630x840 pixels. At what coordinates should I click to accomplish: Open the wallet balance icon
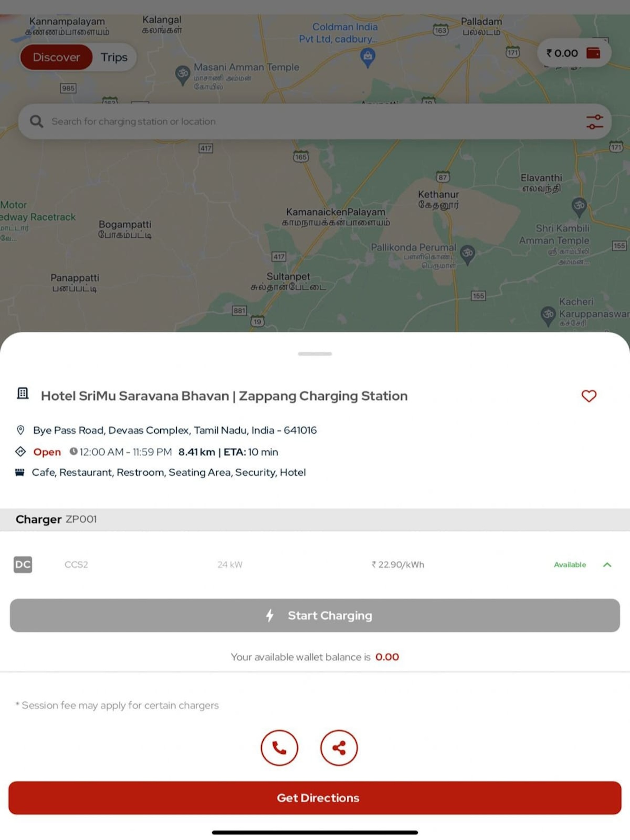pos(593,53)
